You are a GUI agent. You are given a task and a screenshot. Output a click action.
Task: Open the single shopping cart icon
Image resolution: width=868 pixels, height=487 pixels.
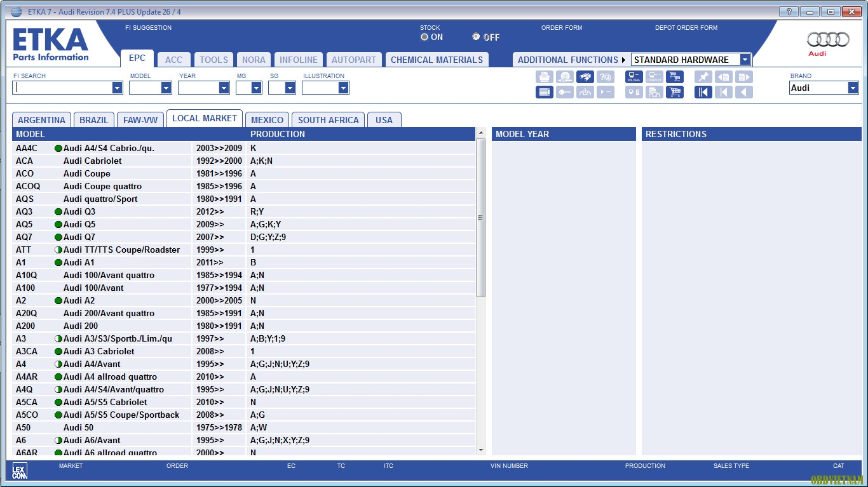point(674,92)
